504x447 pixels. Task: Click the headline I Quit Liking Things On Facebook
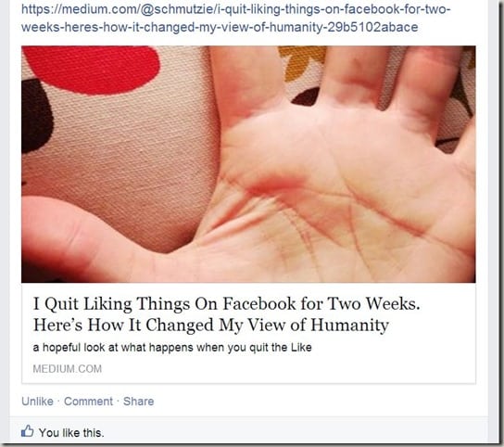click(x=227, y=304)
